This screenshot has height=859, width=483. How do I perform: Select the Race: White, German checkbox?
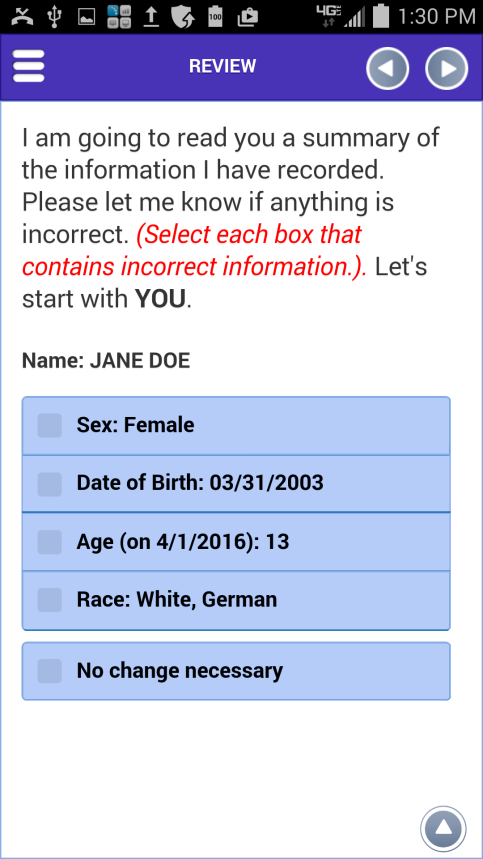click(236, 600)
